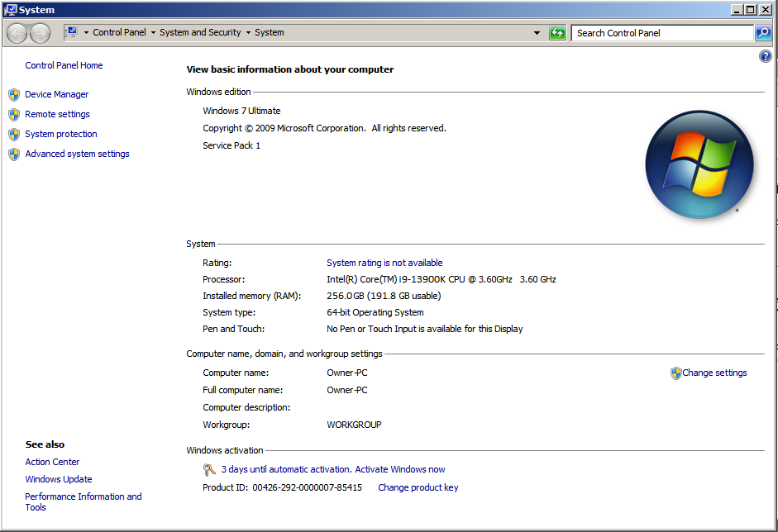
Task: Open System protection
Action: coord(61,134)
